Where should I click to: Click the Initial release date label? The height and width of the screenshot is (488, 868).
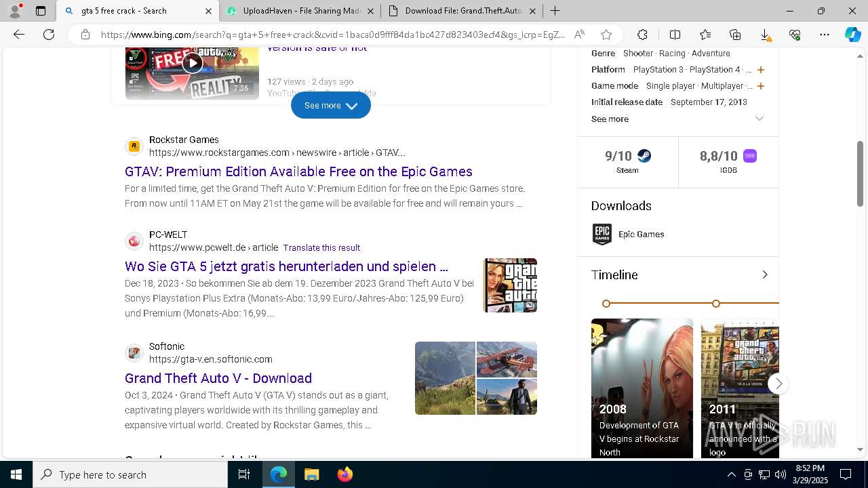pyautogui.click(x=627, y=102)
